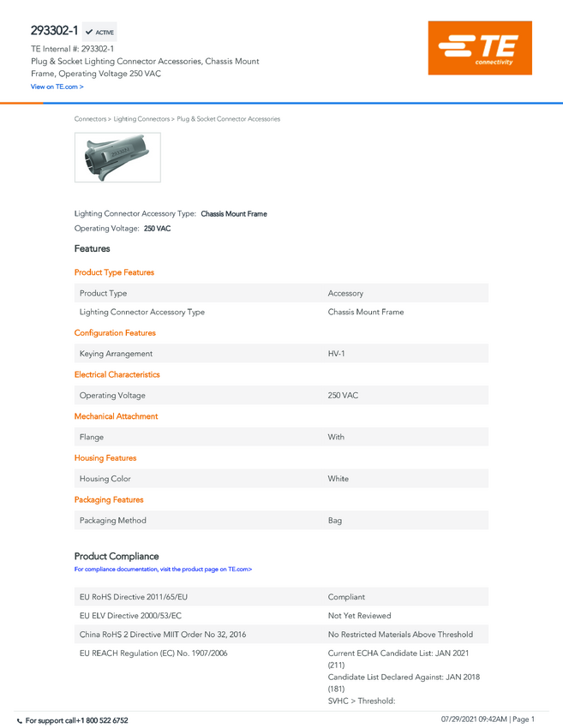Click the 'Product Type' row label
This screenshot has height=728, width=563.
point(103,294)
